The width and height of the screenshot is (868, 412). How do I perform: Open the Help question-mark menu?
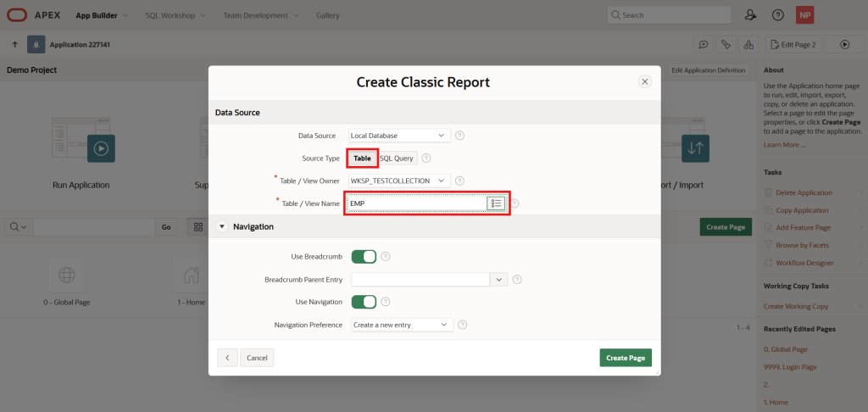(x=778, y=15)
